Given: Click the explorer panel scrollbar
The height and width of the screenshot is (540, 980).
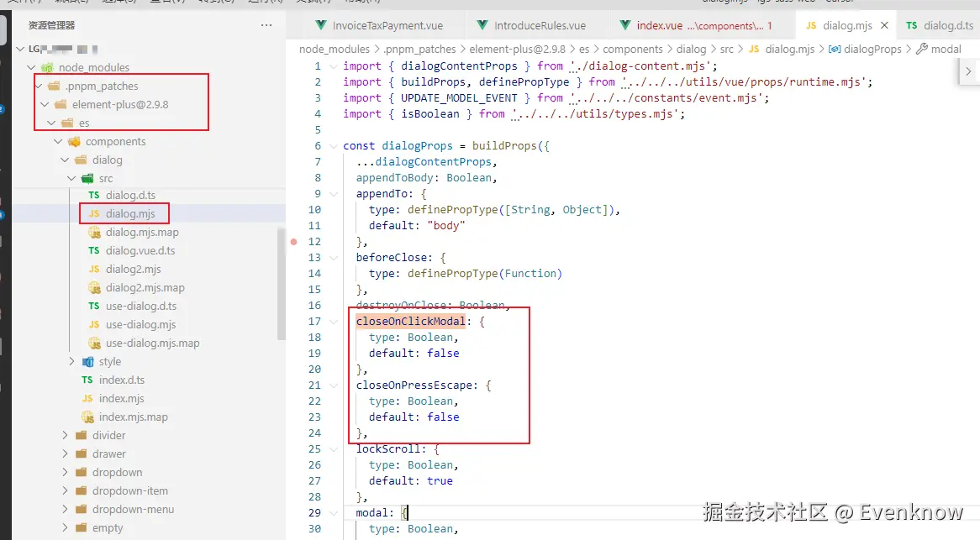Looking at the screenshot, I should tap(281, 285).
